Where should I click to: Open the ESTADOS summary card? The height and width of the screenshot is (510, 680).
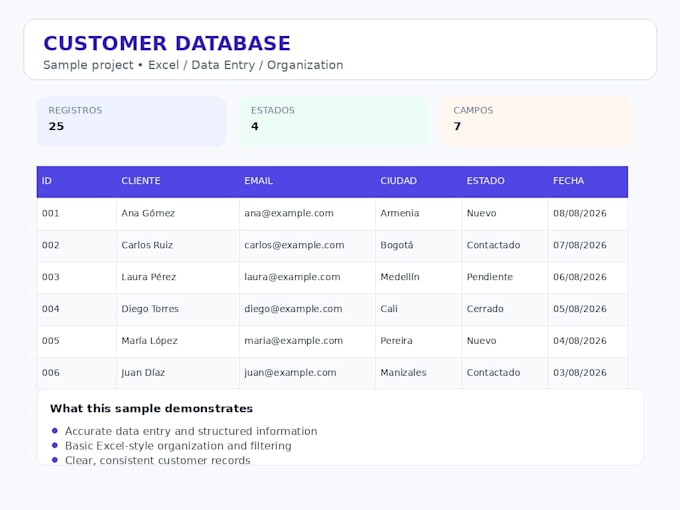point(334,121)
